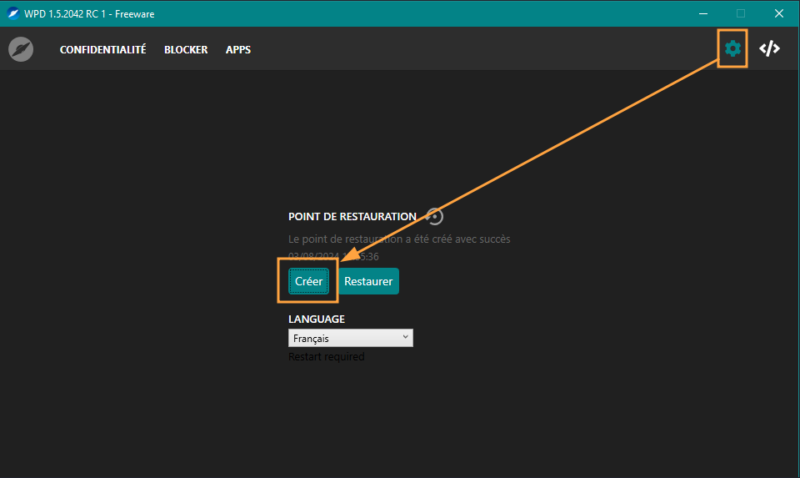Open the Français language dropdown

click(x=351, y=338)
